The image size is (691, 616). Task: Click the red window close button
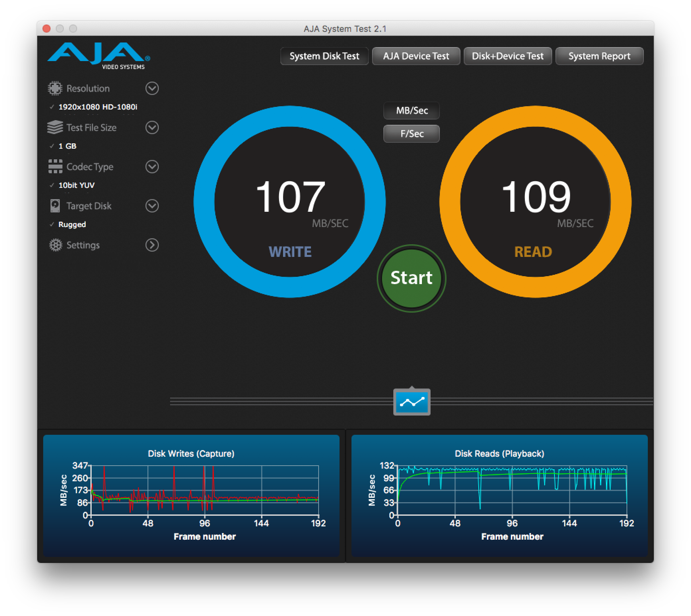[x=47, y=29]
